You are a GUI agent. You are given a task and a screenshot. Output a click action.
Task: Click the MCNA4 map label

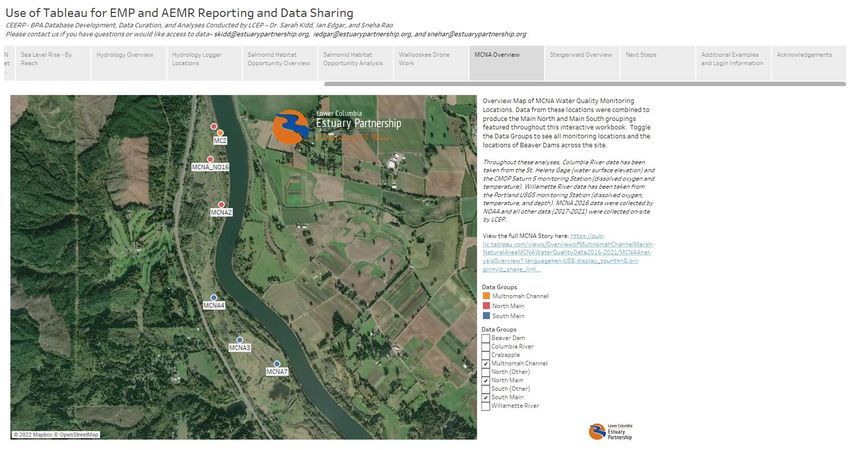point(214,306)
